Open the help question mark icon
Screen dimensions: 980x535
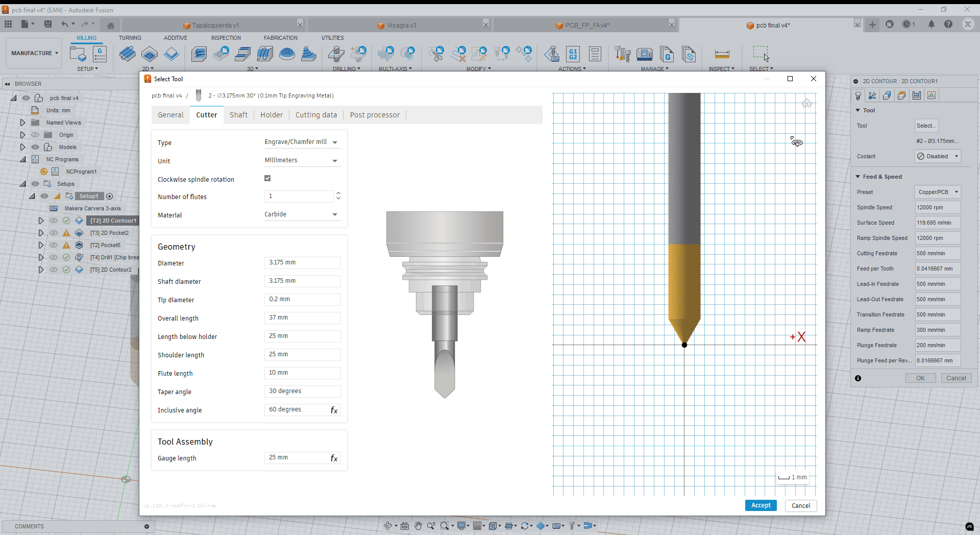point(948,24)
